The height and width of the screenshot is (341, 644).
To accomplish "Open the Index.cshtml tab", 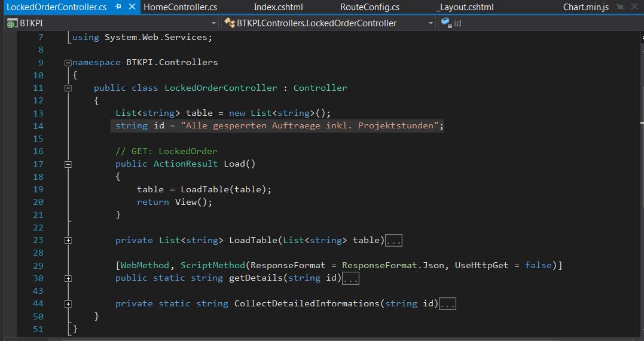I will coord(278,7).
